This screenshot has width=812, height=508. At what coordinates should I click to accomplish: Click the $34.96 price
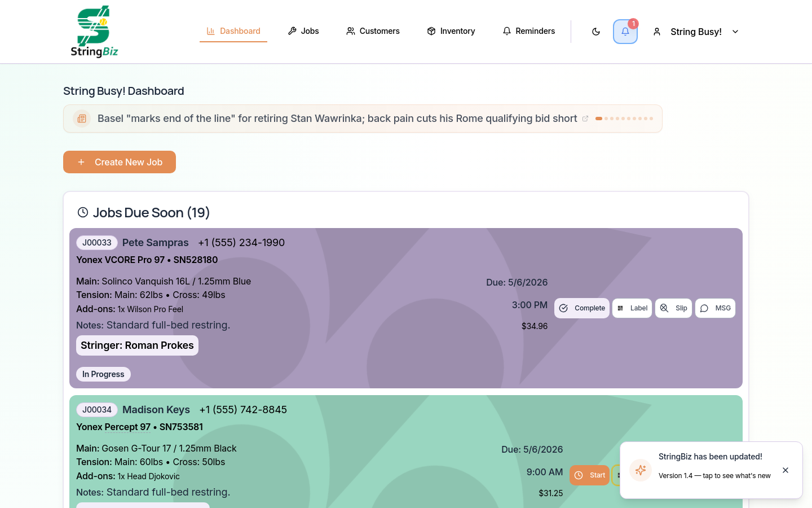[x=535, y=326]
